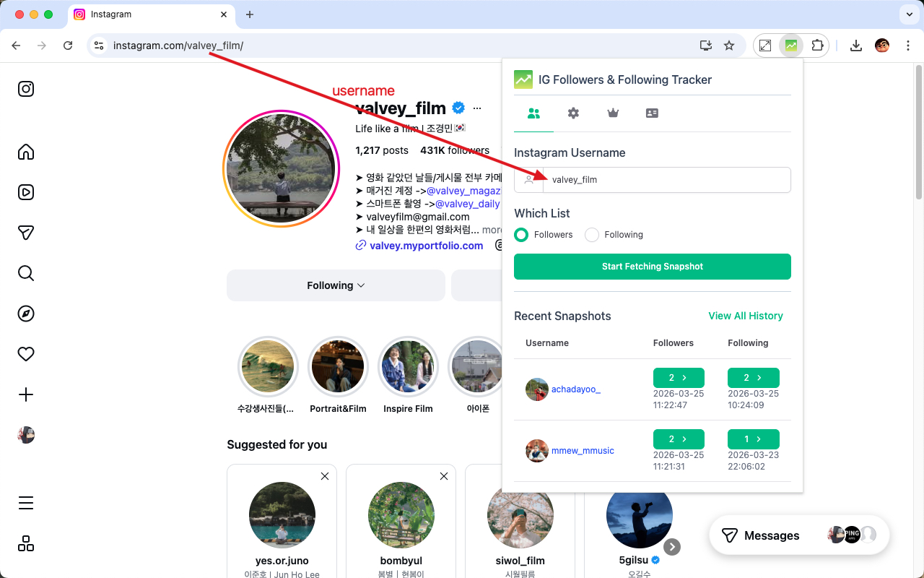Open valvey_film profile picture story
Viewport: 924px width, 578px height.
[281, 169]
